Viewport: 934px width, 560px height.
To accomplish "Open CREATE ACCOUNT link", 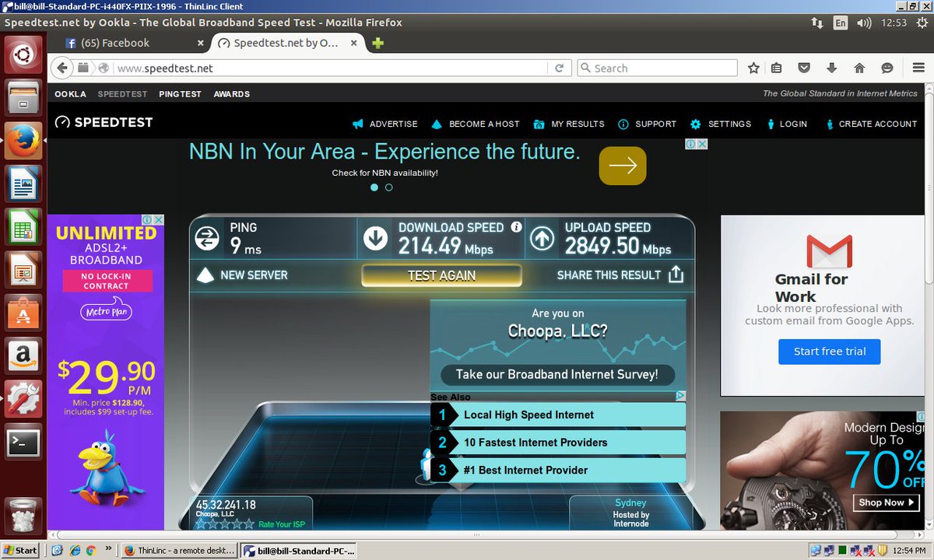I will pos(872,124).
